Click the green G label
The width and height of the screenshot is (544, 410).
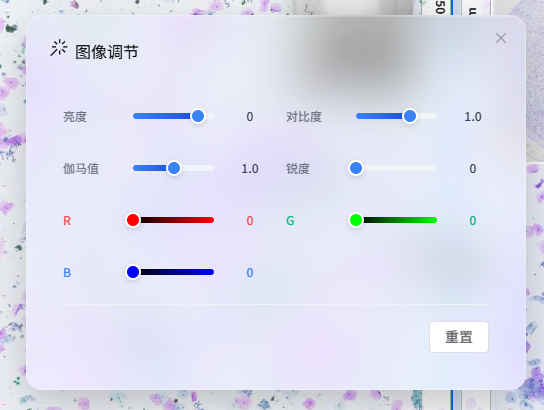[x=290, y=221]
